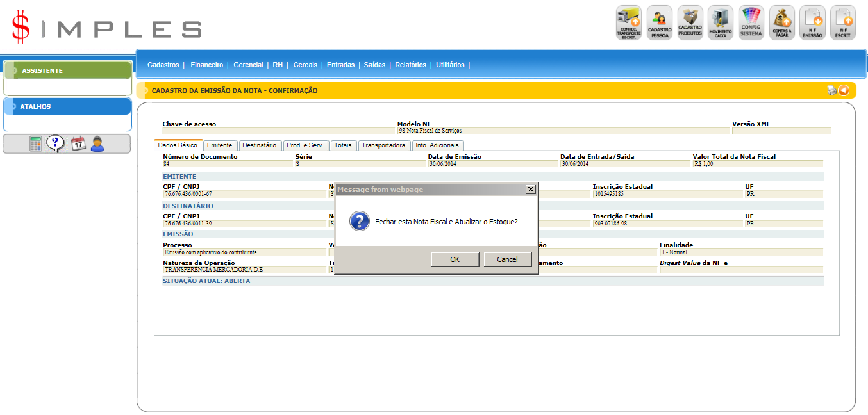
Task: Open the calculator icon in the sidebar
Action: [35, 144]
